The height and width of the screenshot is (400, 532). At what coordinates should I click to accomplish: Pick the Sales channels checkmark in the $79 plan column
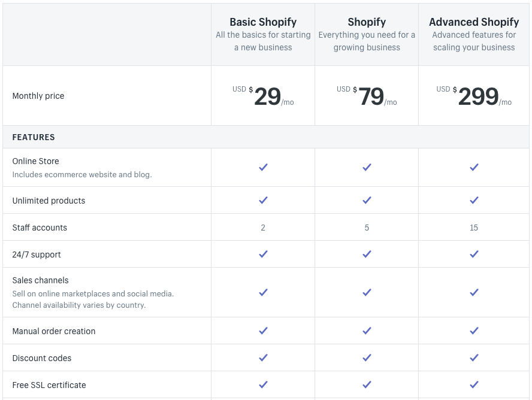367,292
